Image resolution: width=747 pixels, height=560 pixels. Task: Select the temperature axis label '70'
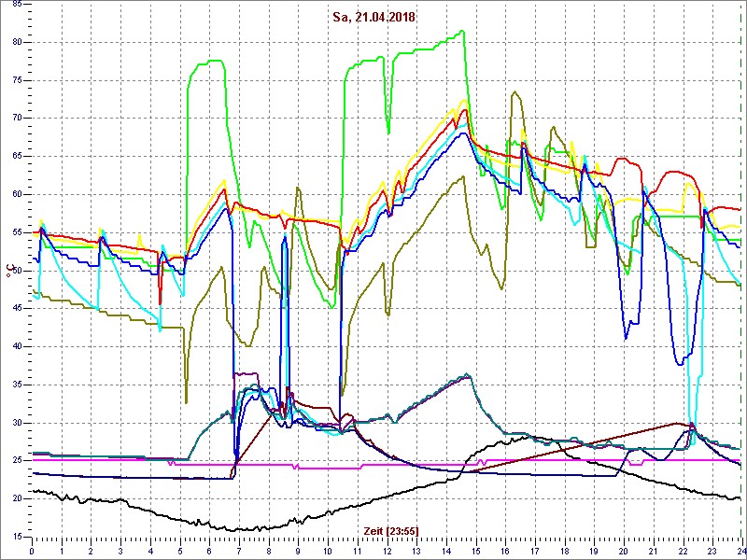tap(15, 119)
